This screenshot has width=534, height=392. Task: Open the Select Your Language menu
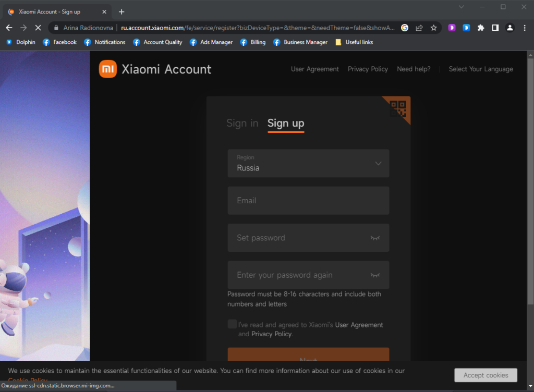tap(481, 69)
